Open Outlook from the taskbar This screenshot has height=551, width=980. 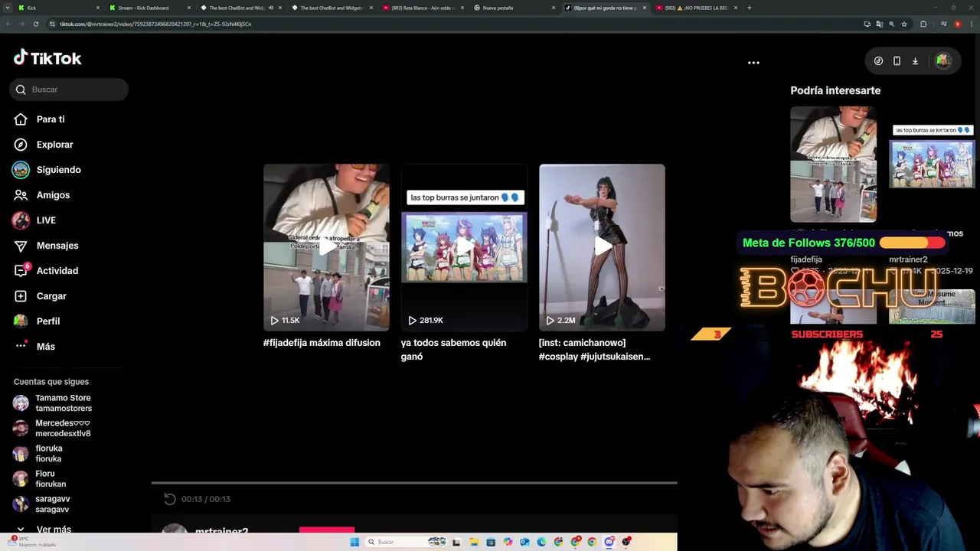point(524,542)
